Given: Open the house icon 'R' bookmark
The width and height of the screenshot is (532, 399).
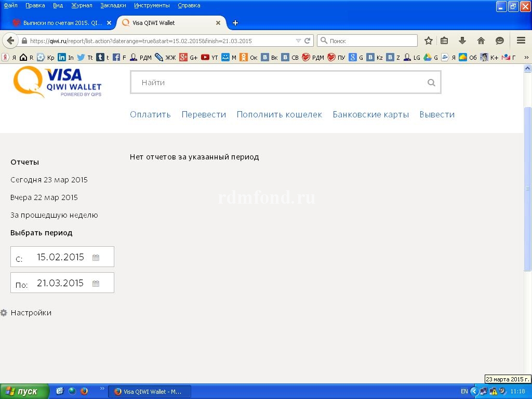Looking at the screenshot, I should pyautogui.click(x=26, y=57).
